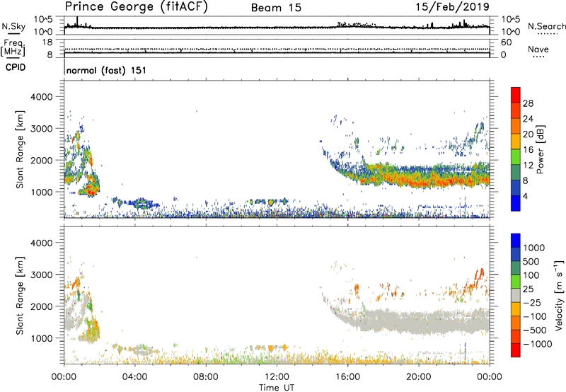Click the "04:00" time tick label
The width and height of the screenshot is (566, 392).
point(134,377)
